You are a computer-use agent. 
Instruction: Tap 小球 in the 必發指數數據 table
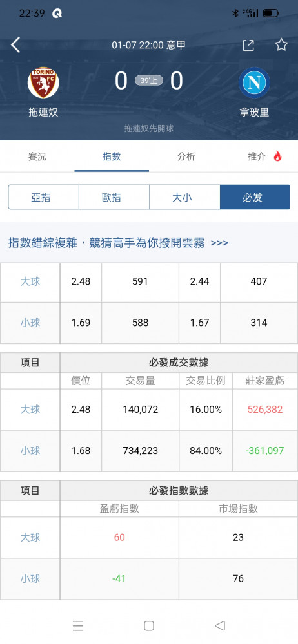(30, 579)
